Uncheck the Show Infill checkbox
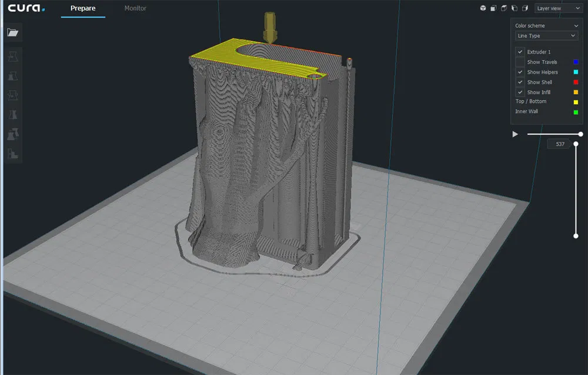Viewport: 588px width, 375px height. [520, 92]
